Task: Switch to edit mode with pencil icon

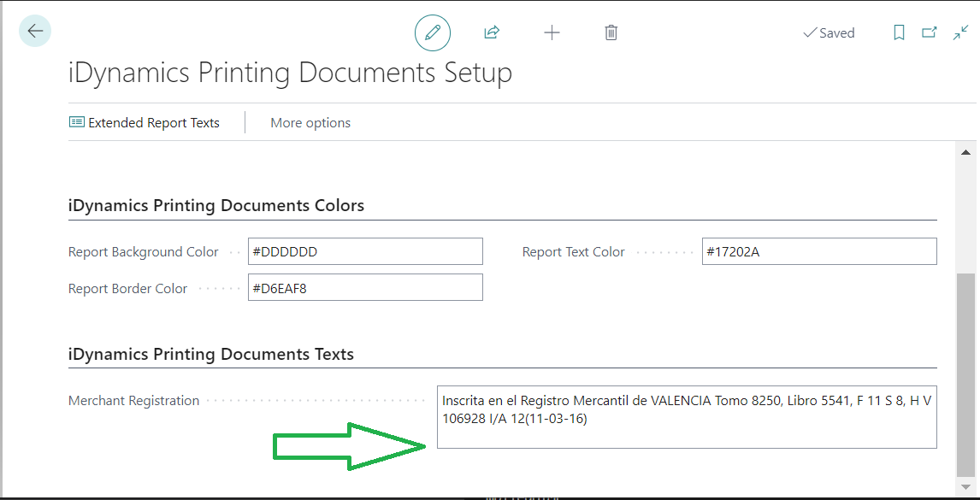Action: coord(433,32)
